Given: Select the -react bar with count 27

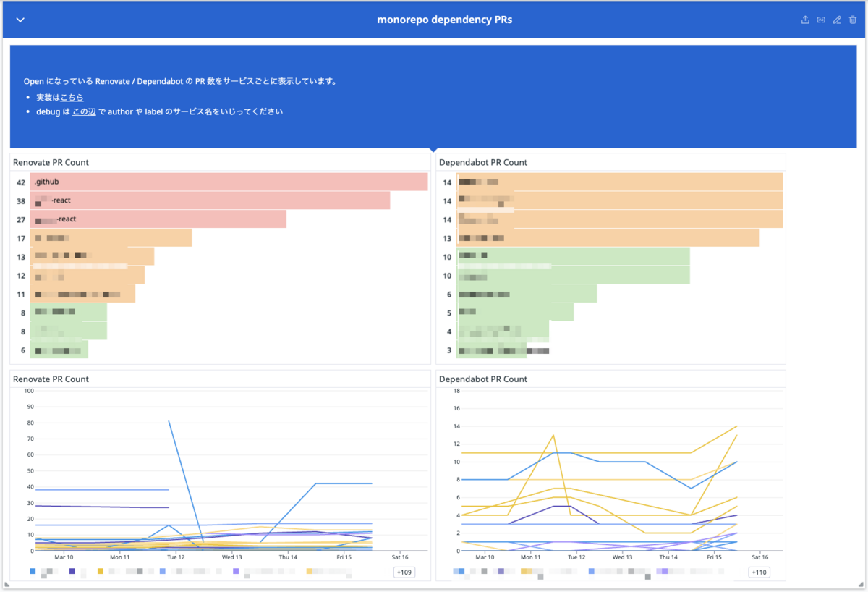Looking at the screenshot, I should point(158,219).
